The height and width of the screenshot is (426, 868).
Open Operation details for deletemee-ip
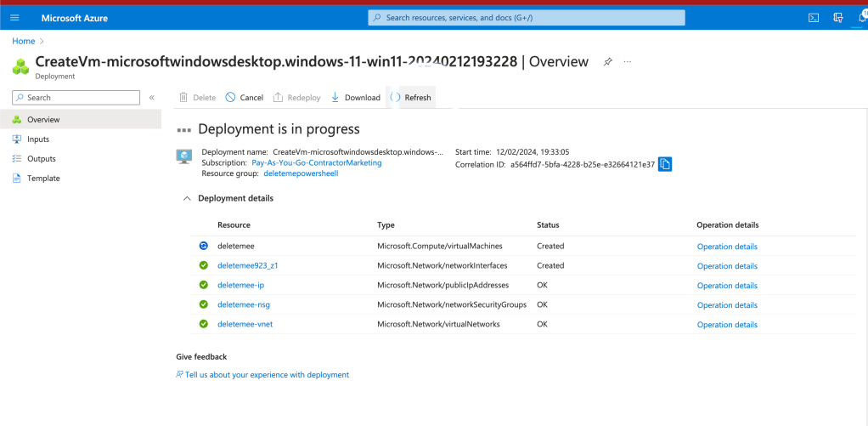click(727, 286)
